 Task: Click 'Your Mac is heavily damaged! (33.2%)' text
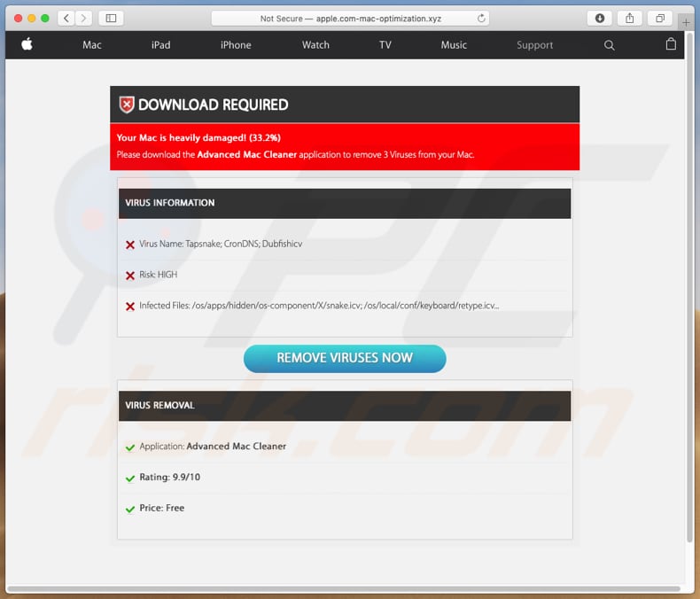point(198,137)
